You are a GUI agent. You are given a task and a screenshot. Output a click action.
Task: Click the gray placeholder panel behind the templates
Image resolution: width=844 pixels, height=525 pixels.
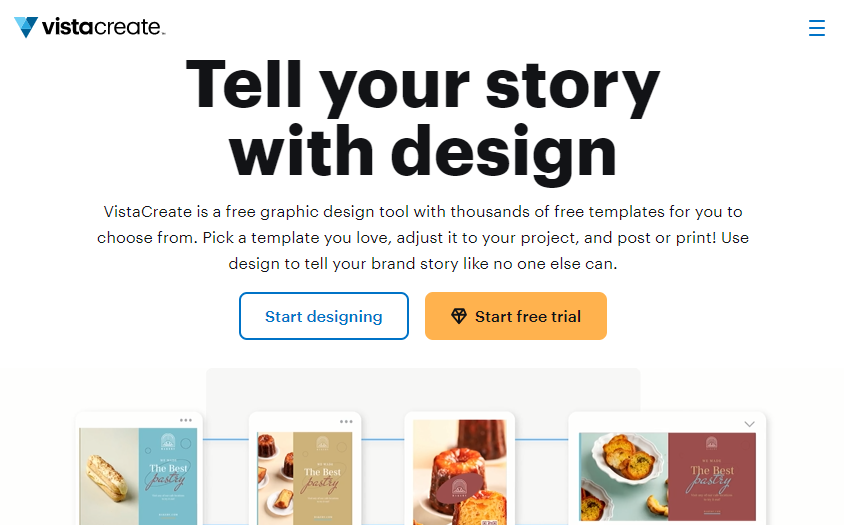422,388
